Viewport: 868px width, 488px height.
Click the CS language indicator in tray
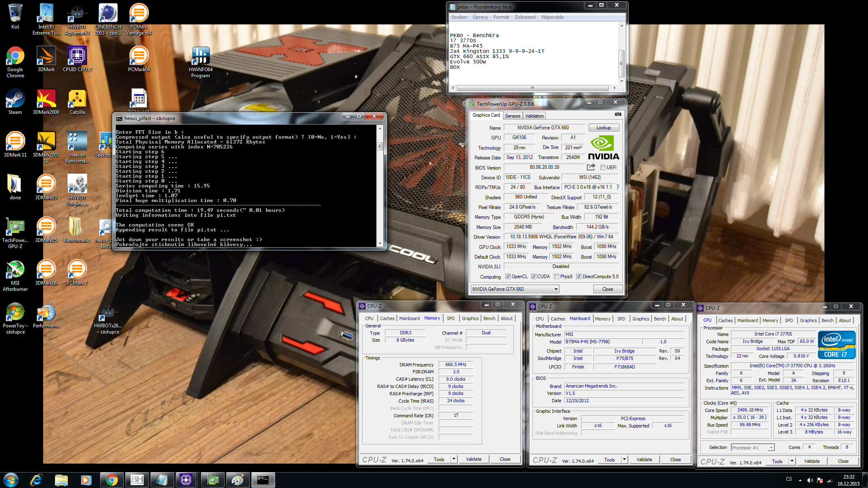point(789,479)
